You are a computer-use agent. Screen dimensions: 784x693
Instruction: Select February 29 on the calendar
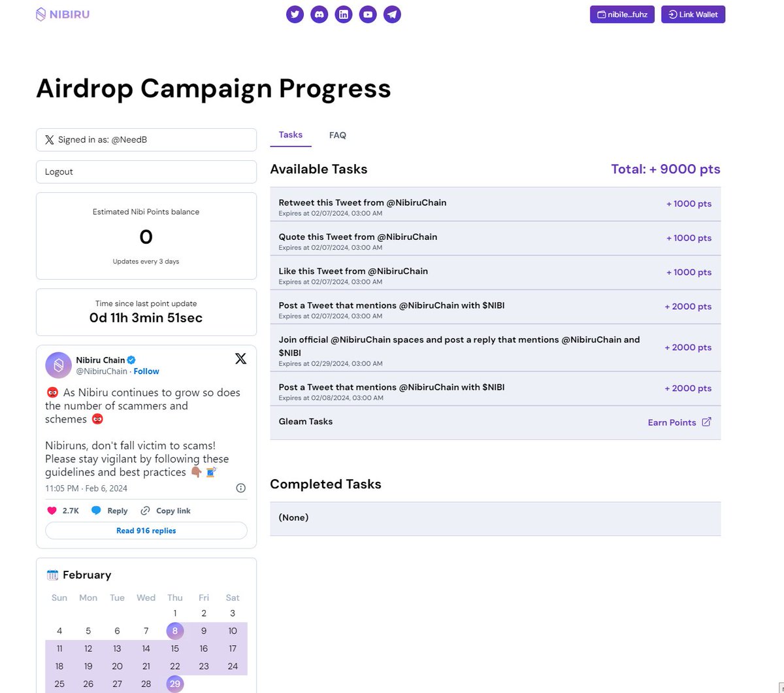click(175, 684)
